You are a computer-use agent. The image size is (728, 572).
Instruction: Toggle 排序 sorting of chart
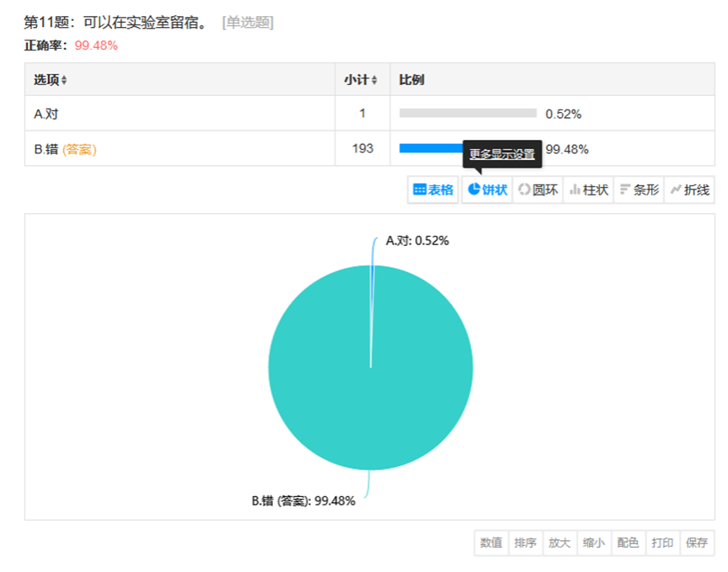[x=526, y=543]
